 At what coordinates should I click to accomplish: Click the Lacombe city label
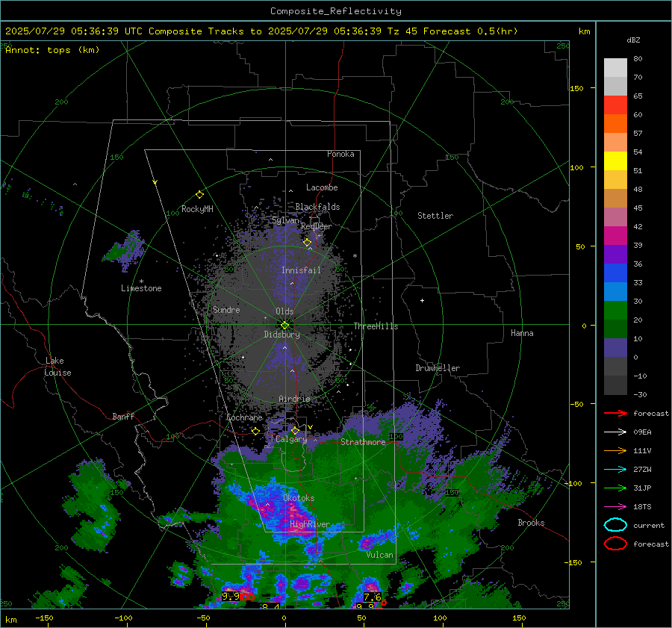(x=322, y=187)
